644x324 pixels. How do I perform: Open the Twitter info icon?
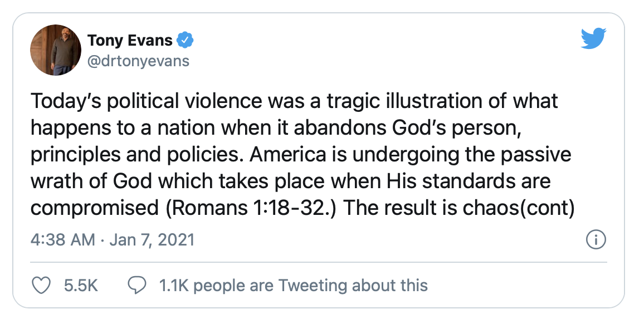[596, 240]
